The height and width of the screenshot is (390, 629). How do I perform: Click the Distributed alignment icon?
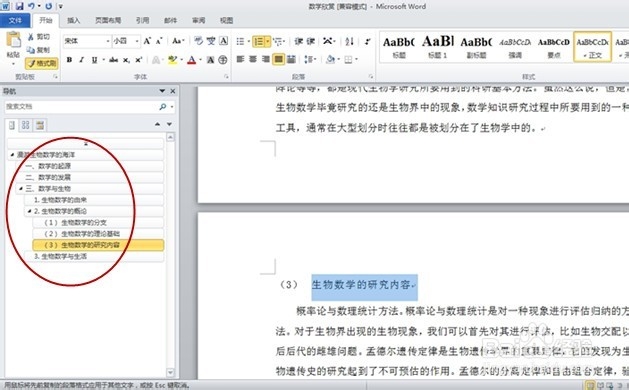click(291, 59)
